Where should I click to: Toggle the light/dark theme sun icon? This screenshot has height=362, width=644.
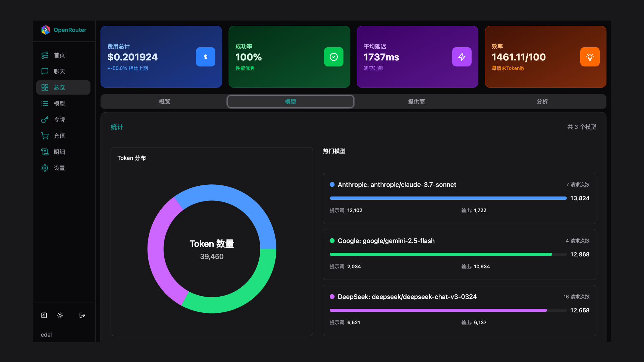60,315
